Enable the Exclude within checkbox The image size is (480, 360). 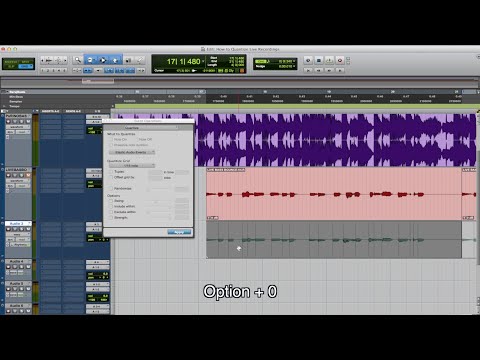click(x=111, y=212)
